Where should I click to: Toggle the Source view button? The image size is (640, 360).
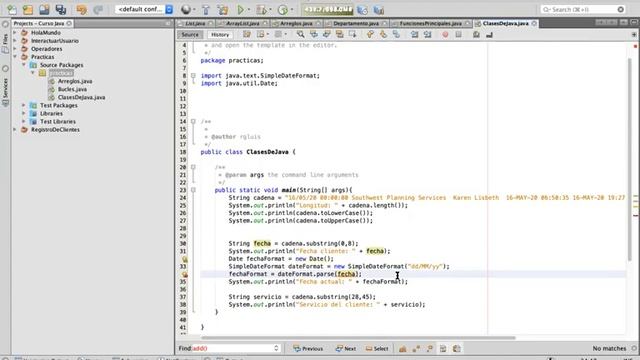point(190,35)
